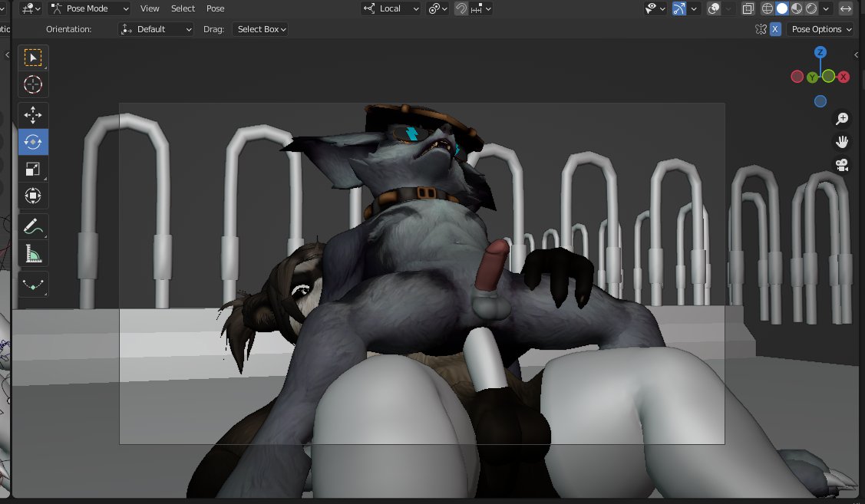
Task: Open the shading options dropdown arrow
Action: pos(826,8)
